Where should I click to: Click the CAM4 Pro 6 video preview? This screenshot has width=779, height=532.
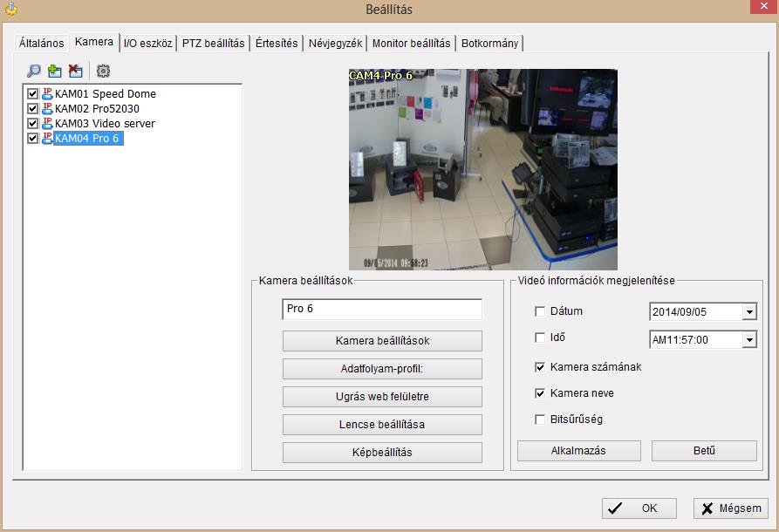coord(483,169)
